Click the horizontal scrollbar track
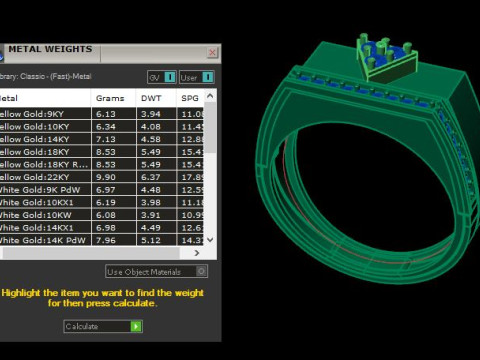This screenshot has height=360, width=480. tap(91, 253)
